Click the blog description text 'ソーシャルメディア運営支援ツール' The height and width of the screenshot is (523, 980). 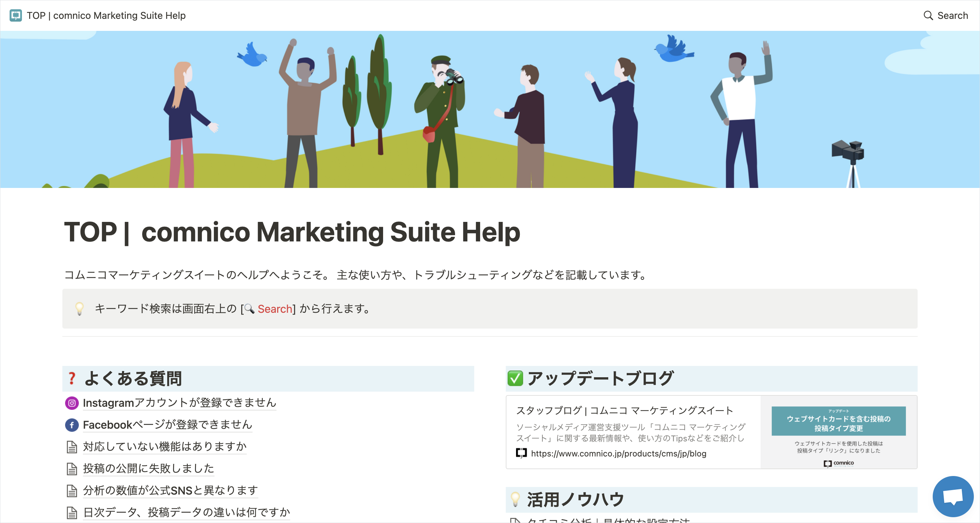(630, 432)
